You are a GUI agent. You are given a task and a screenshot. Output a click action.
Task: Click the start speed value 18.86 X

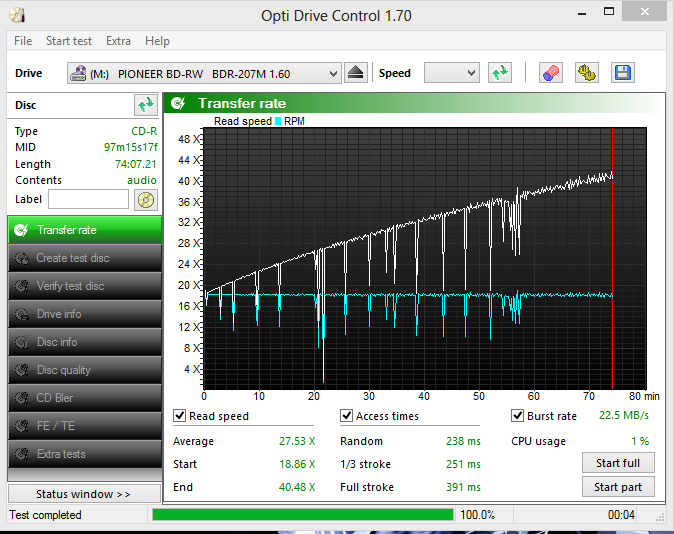pos(297,464)
